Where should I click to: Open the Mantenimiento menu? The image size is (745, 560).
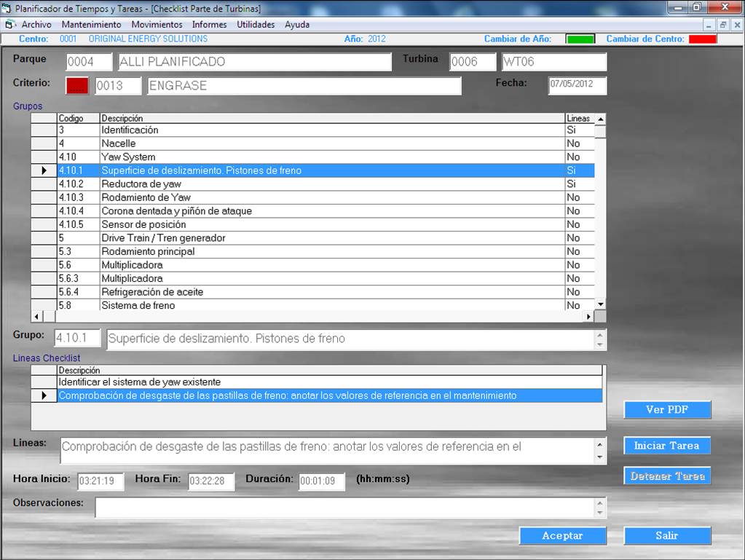[91, 25]
